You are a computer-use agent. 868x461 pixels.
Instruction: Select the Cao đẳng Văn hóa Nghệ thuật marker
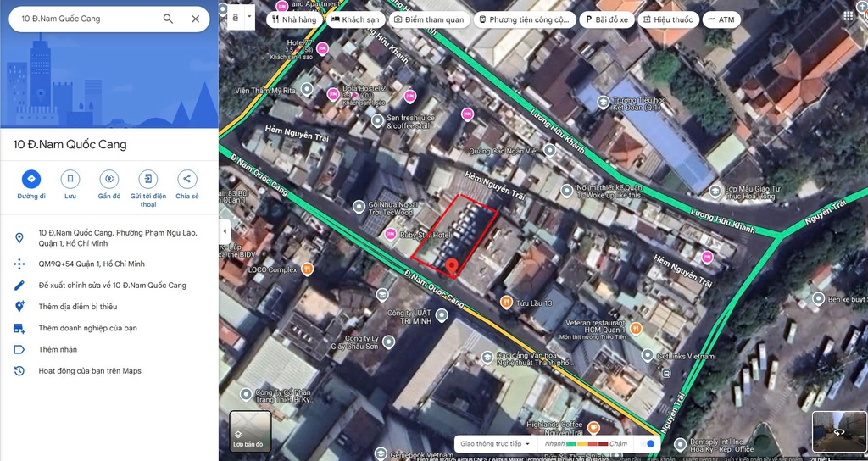[487, 357]
